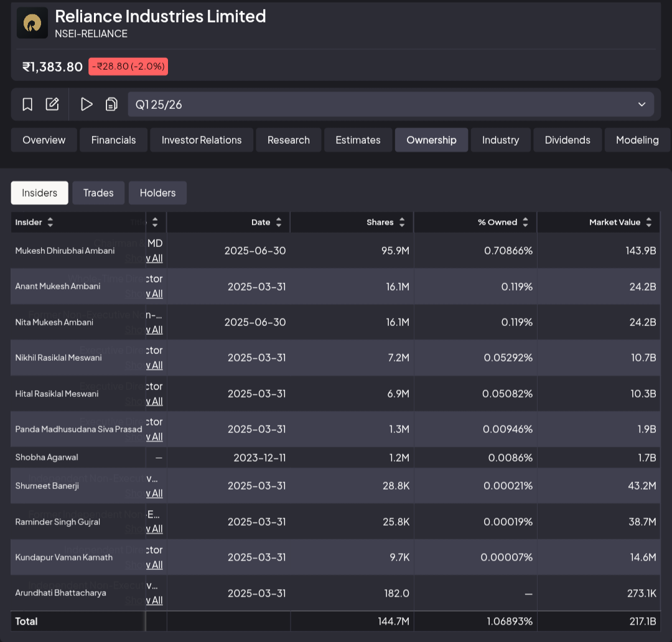This screenshot has height=642, width=672.
Task: Click the play triangle icon
Action: point(86,104)
